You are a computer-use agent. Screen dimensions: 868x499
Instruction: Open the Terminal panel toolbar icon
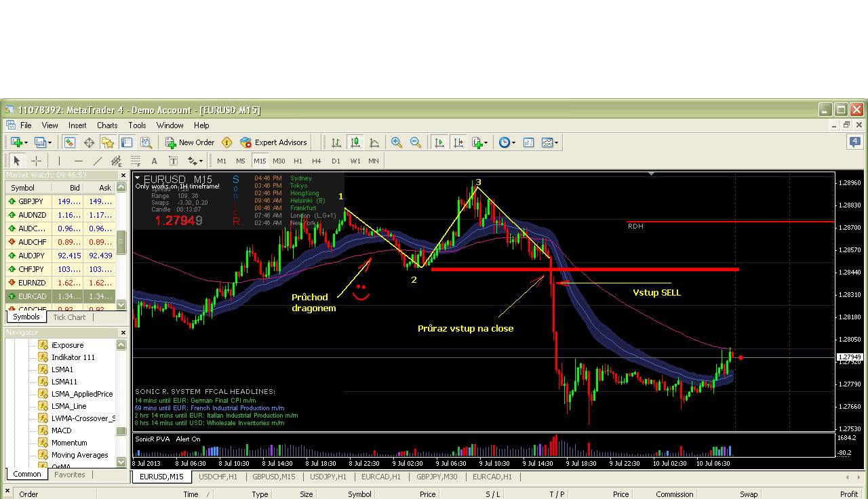(127, 142)
